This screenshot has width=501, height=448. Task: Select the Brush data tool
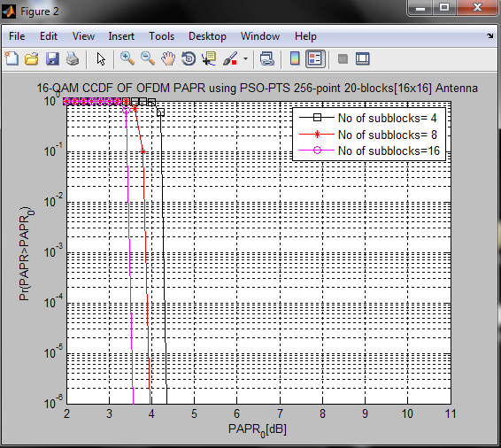[x=230, y=58]
